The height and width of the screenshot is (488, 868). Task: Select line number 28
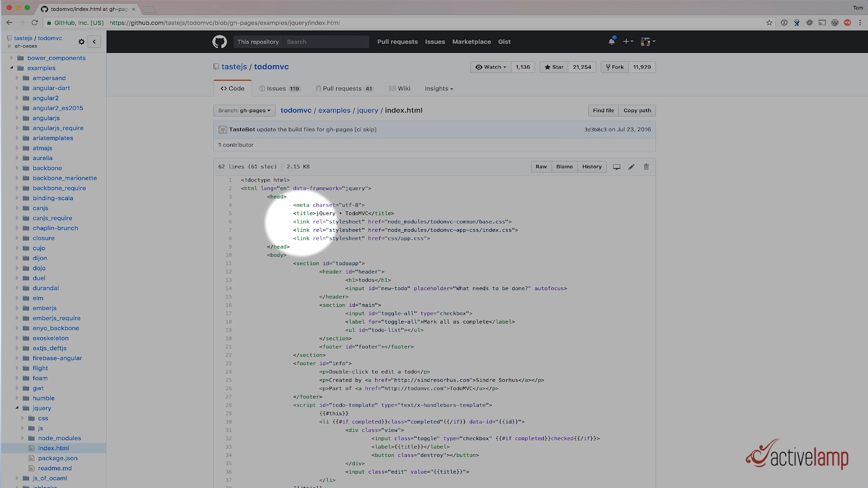pos(228,405)
